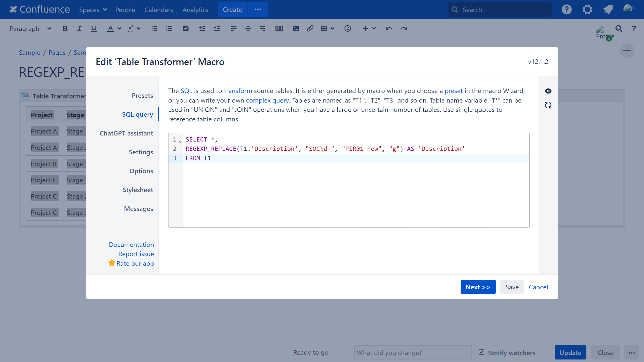Open the text color picker dropdown
The width and height of the screenshot is (644, 362).
coord(119,29)
